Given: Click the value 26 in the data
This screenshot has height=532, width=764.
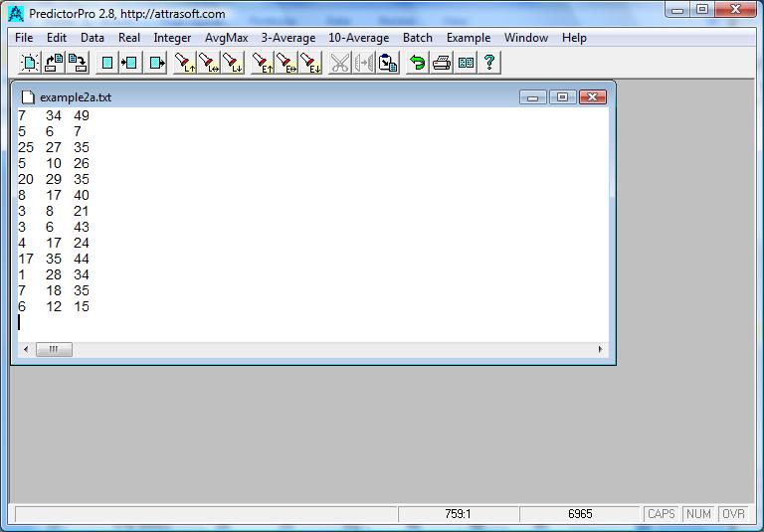Looking at the screenshot, I should pyautogui.click(x=82, y=164).
